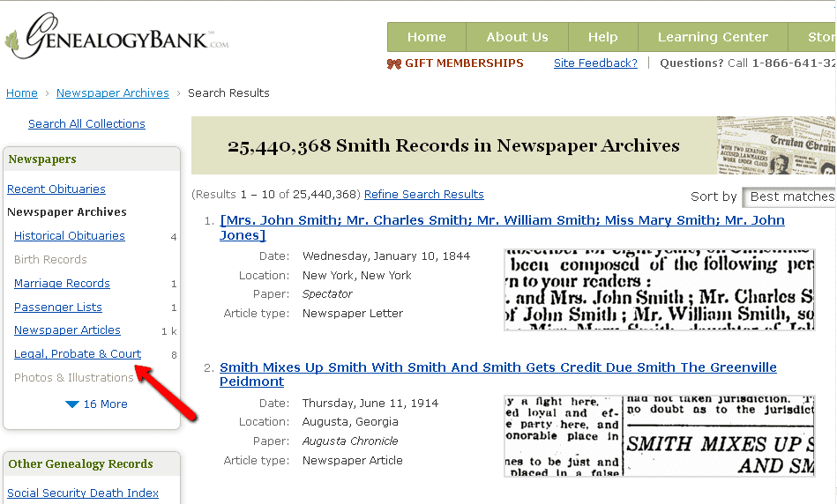Click the Newspaper Archives sidebar label
The width and height of the screenshot is (837, 504).
[67, 212]
